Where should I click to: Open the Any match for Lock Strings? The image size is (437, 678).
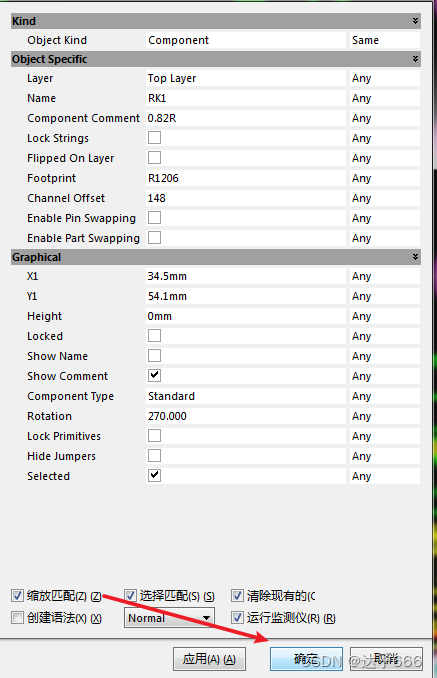(x=385, y=138)
